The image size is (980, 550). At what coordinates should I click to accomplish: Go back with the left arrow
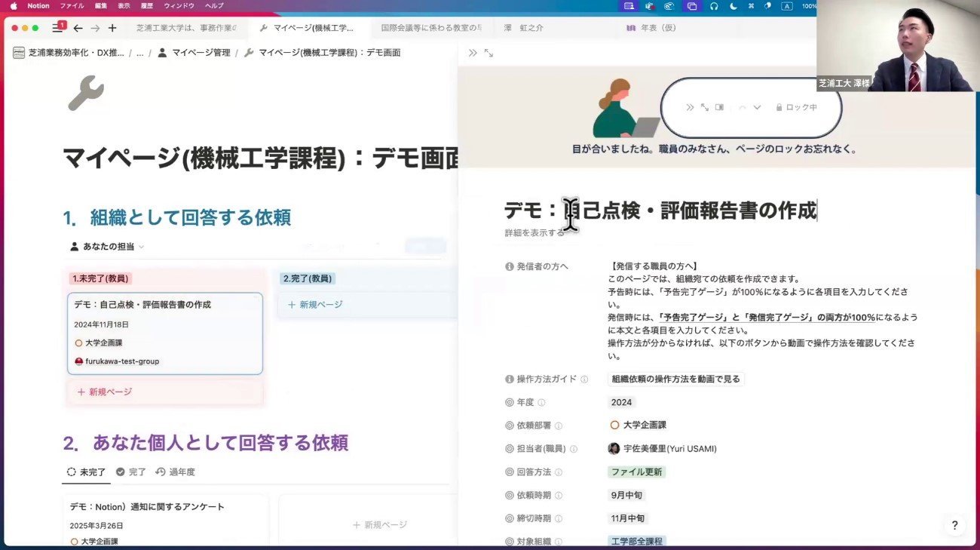[x=78, y=28]
